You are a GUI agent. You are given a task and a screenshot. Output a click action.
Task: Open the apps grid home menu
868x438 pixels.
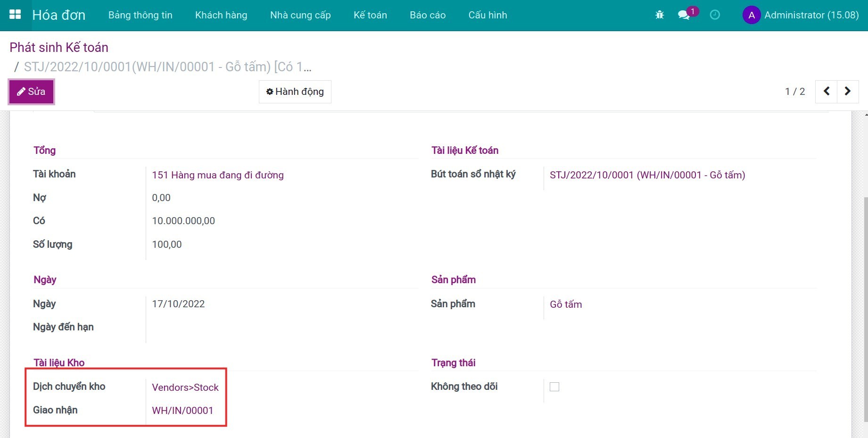[15, 15]
